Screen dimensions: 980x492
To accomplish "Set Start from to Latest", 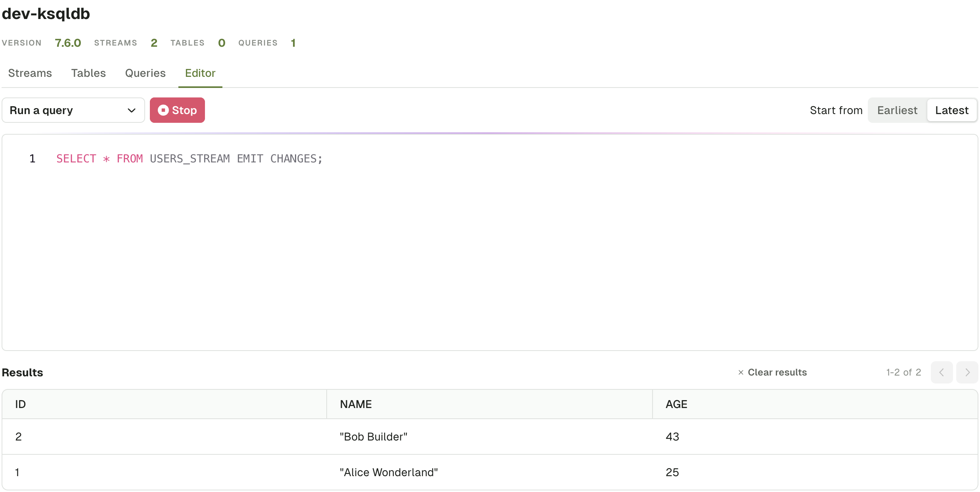I will [952, 110].
